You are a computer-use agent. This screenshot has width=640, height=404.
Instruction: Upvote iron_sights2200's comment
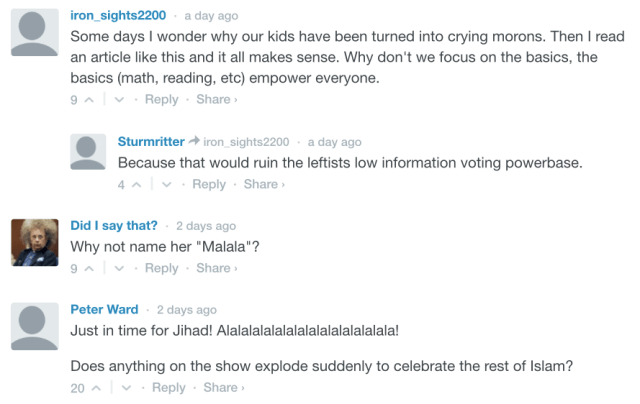click(90, 100)
